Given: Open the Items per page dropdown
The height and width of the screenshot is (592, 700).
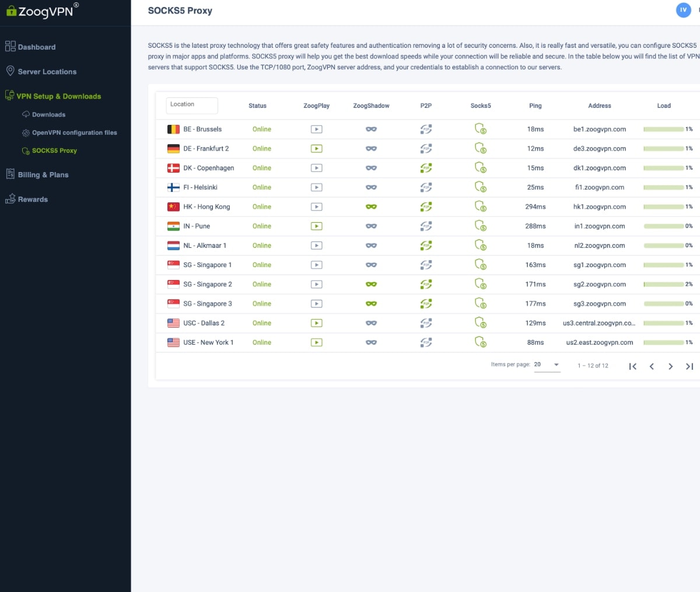Looking at the screenshot, I should coord(547,365).
